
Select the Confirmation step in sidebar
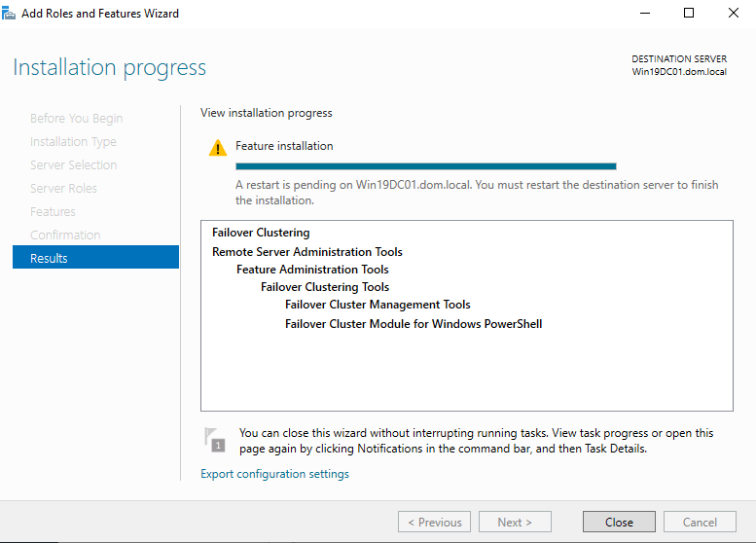click(x=65, y=235)
